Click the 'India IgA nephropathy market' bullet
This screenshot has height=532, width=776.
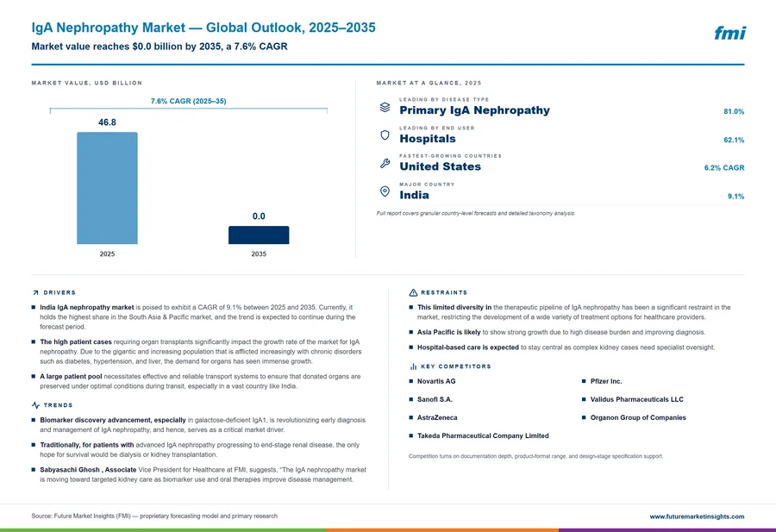point(198,316)
